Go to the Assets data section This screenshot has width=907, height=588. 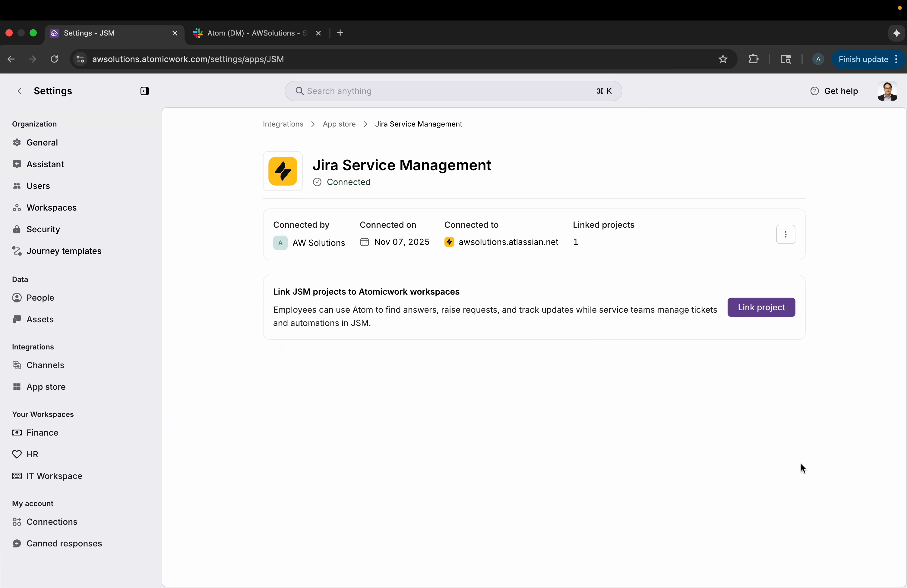click(x=40, y=319)
